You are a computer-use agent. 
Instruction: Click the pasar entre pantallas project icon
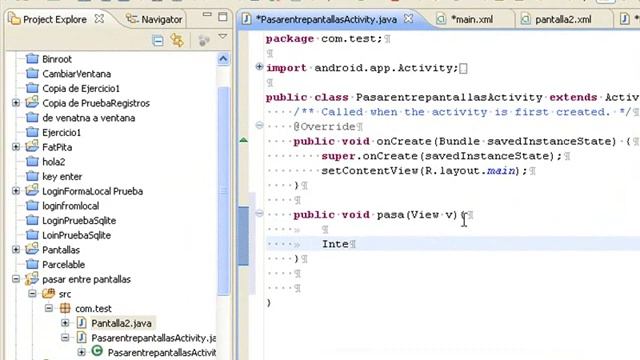tap(32, 279)
